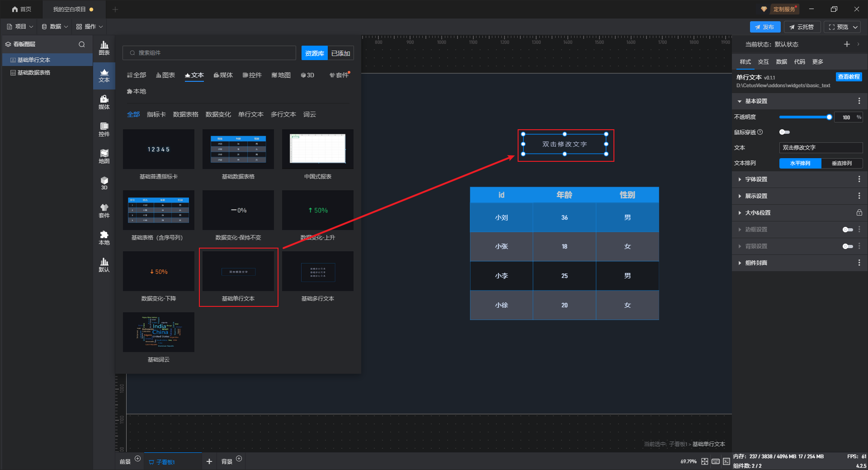This screenshot has width=868, height=470.
Task: Filter components by 指标卡 subcategory
Action: click(x=156, y=114)
